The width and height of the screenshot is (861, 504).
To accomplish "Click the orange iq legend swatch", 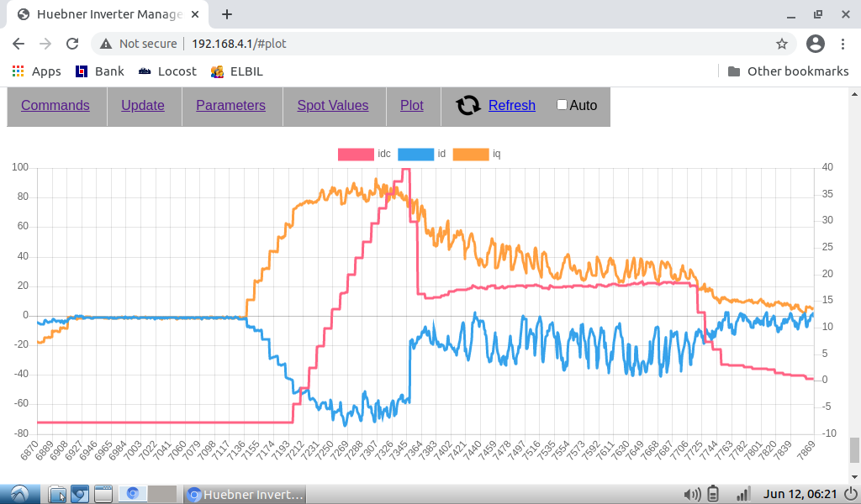I will [x=470, y=154].
